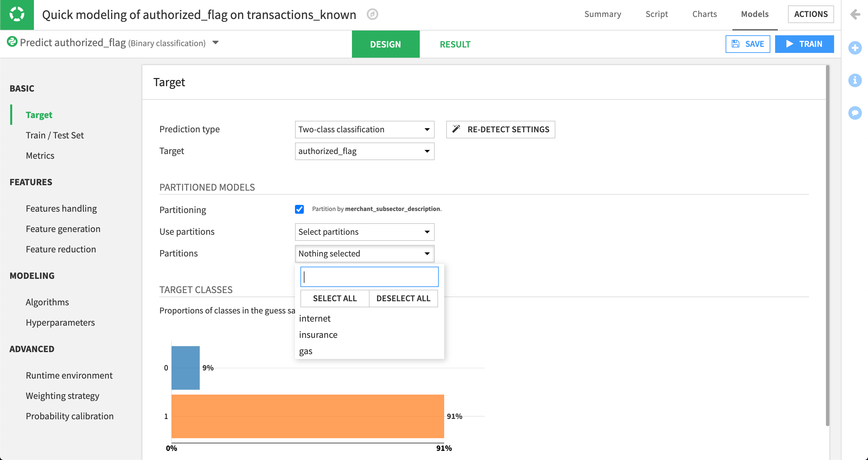Click the green prediction task icon
868x460 pixels.
coord(12,42)
